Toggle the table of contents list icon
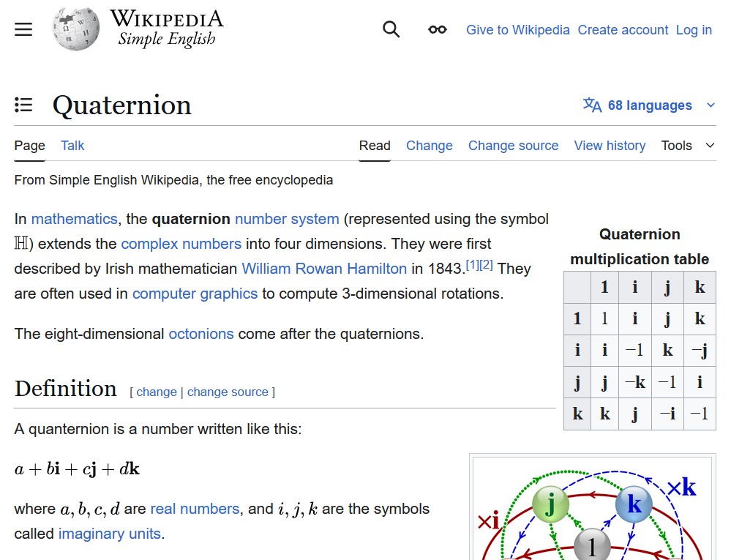Image resolution: width=731 pixels, height=560 pixels. tap(23, 105)
